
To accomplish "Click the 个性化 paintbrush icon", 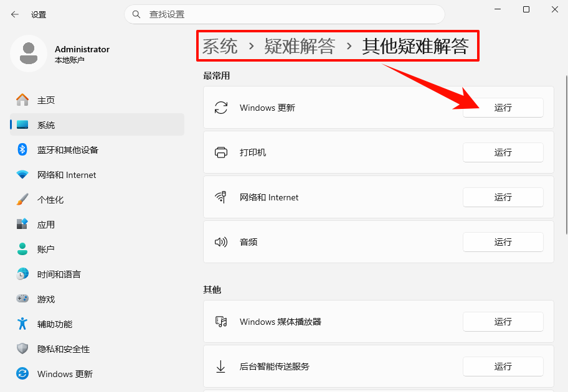I will click(22, 200).
